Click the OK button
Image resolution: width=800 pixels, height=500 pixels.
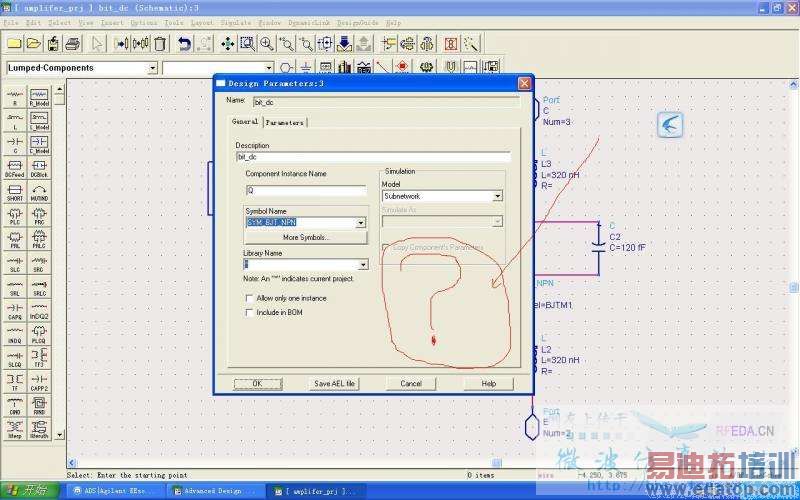258,384
